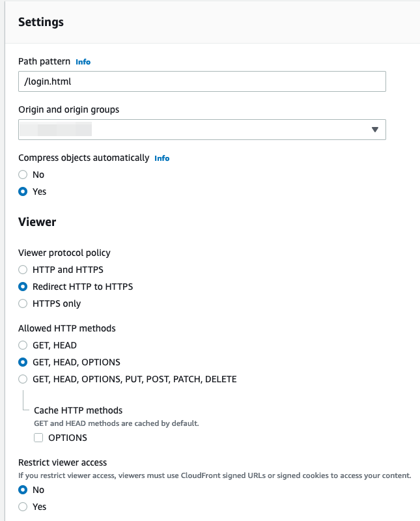Select No for compress objects automatically
This screenshot has height=521, width=420.
pos(23,175)
